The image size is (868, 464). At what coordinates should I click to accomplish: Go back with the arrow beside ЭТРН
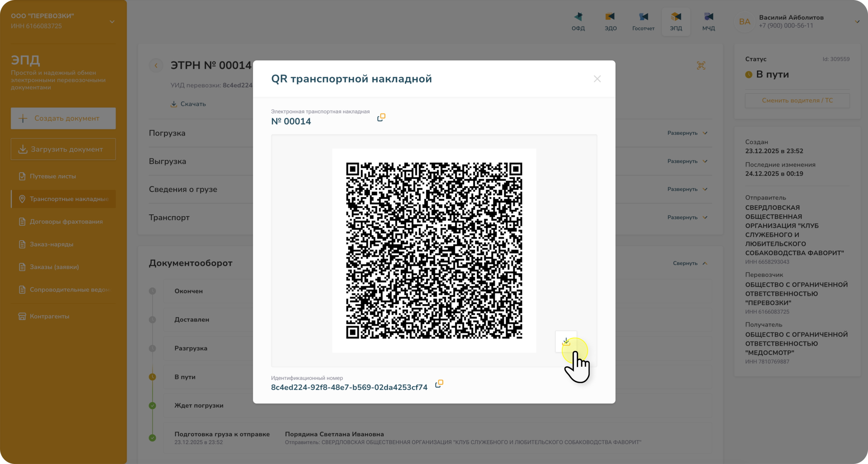156,65
